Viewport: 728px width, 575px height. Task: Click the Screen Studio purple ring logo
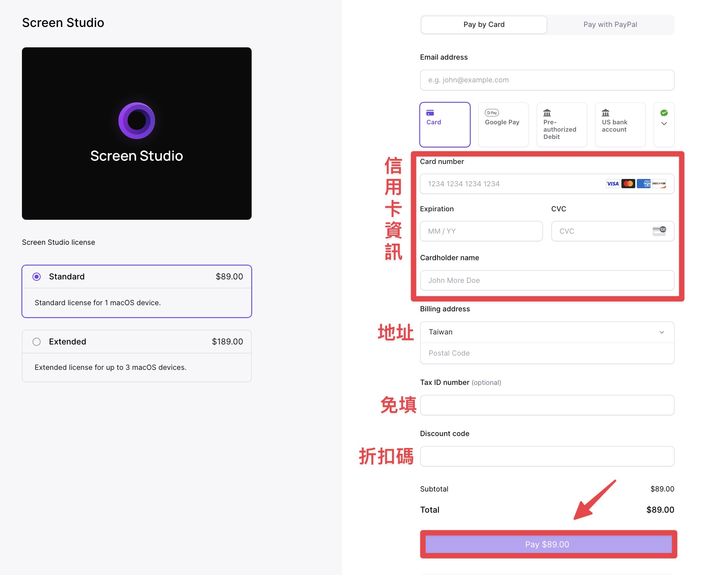[137, 120]
